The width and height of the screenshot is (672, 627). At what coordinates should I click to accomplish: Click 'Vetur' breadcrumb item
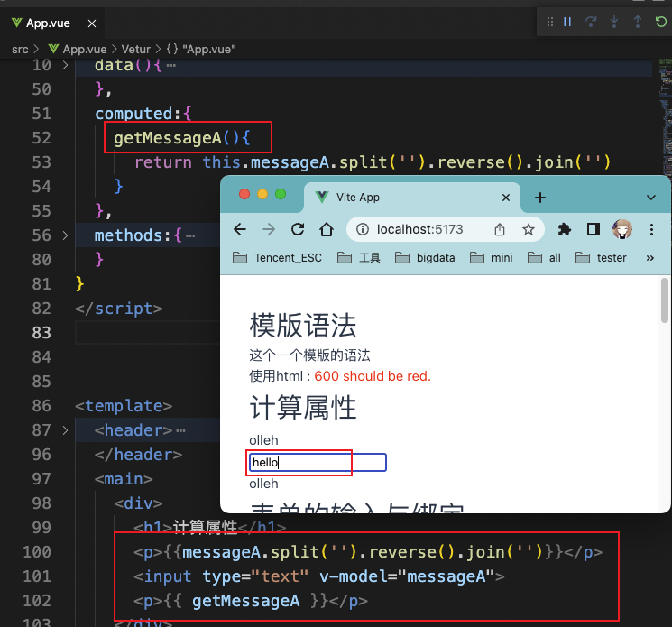[136, 50]
